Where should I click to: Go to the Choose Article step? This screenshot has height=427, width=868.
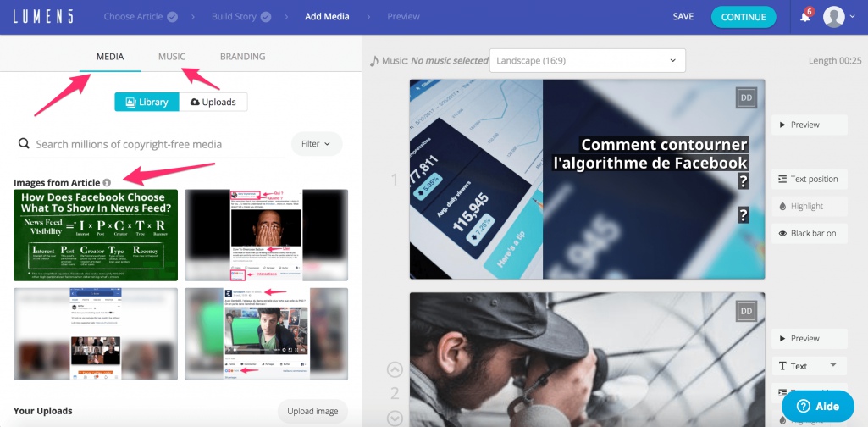pyautogui.click(x=135, y=17)
